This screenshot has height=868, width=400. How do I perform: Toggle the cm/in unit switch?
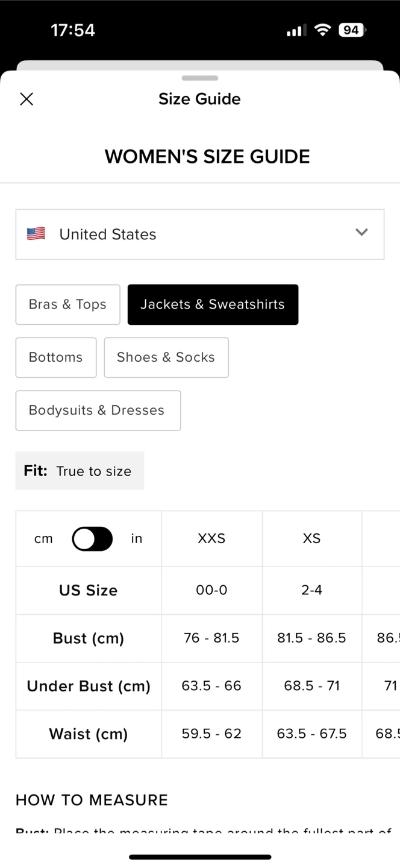click(92, 539)
